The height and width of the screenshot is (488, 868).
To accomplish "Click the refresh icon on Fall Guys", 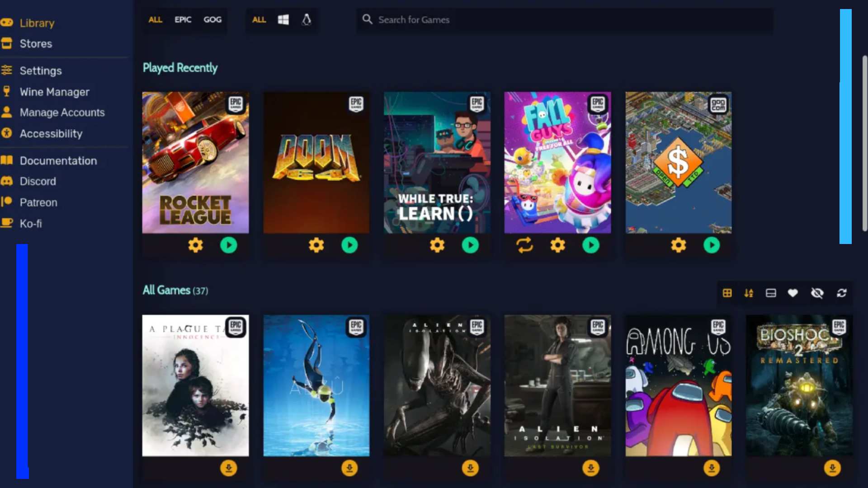I will tap(524, 245).
